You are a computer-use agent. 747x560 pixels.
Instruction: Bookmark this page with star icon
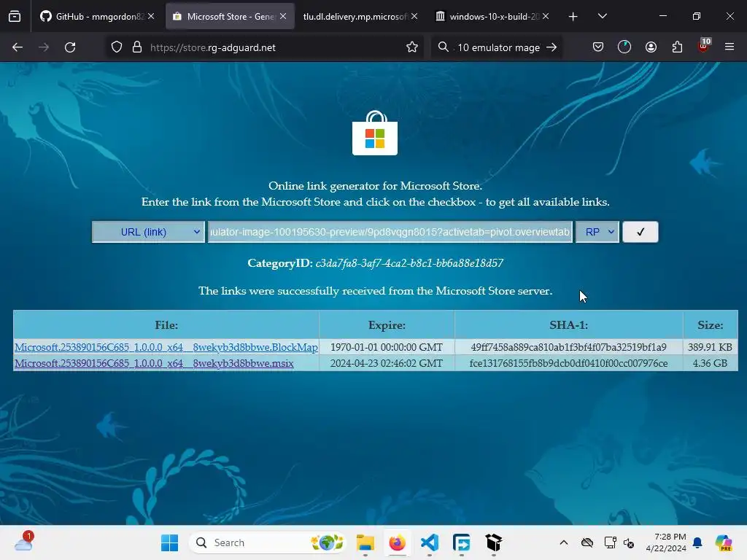(412, 47)
